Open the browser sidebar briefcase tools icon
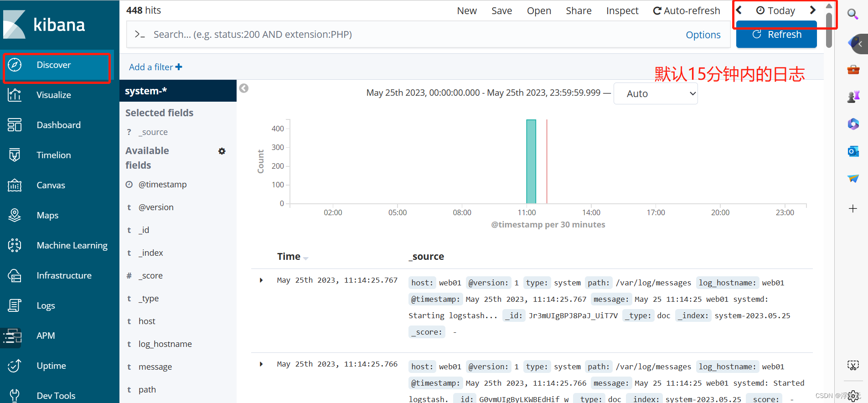 853,70
